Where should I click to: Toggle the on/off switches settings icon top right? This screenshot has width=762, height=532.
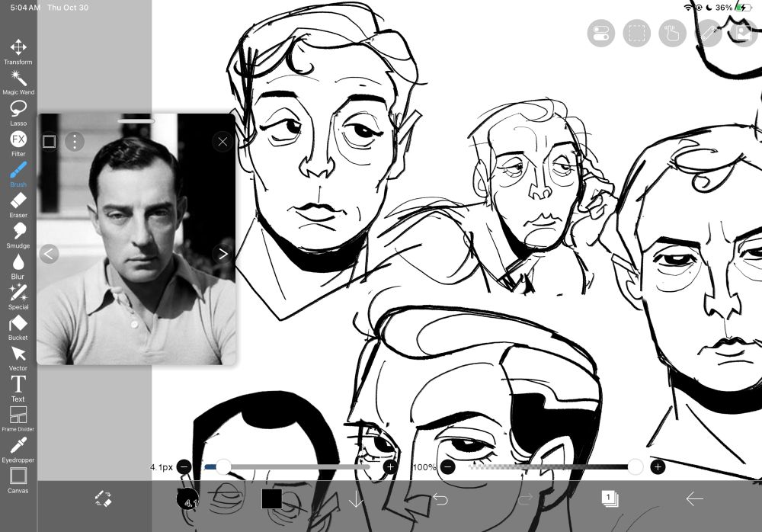[600, 34]
